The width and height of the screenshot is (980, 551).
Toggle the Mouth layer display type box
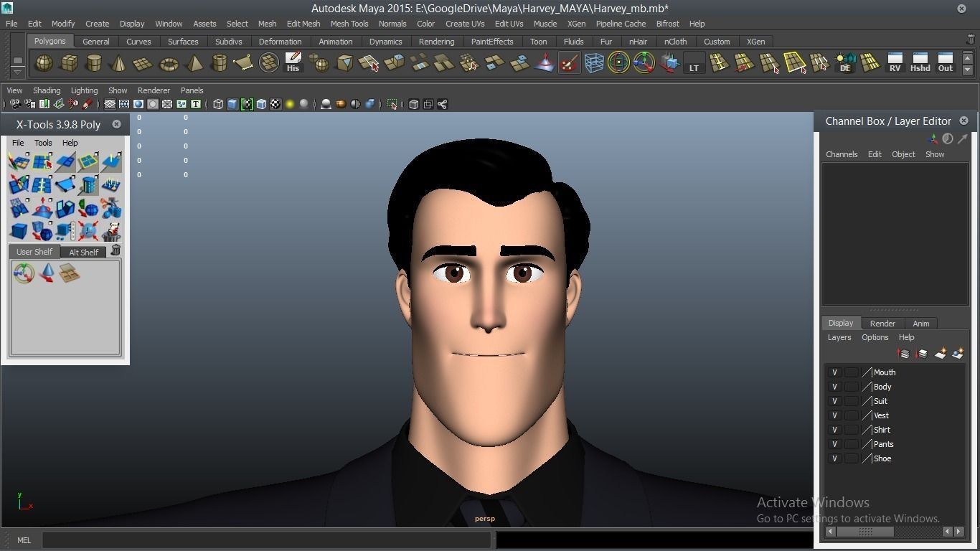851,372
